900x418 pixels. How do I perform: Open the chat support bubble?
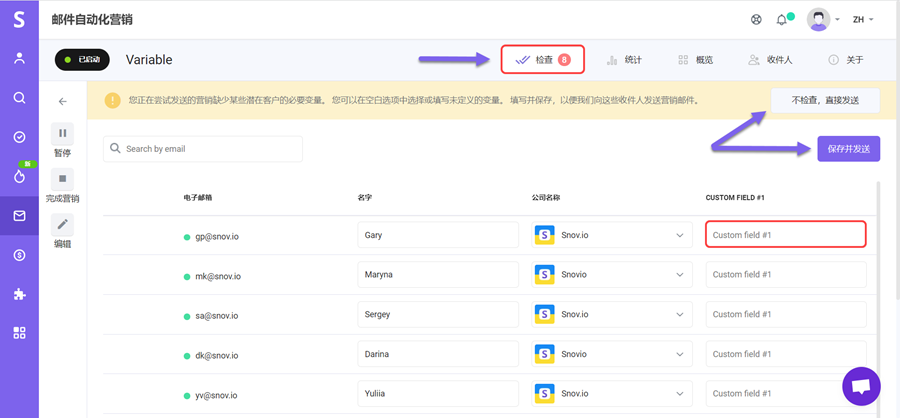tap(861, 387)
